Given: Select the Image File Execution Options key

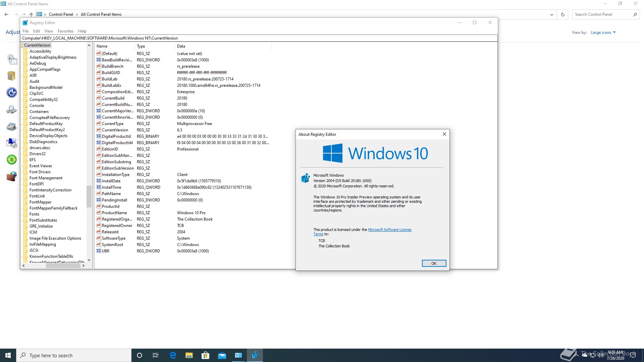Looking at the screenshot, I should (55, 238).
